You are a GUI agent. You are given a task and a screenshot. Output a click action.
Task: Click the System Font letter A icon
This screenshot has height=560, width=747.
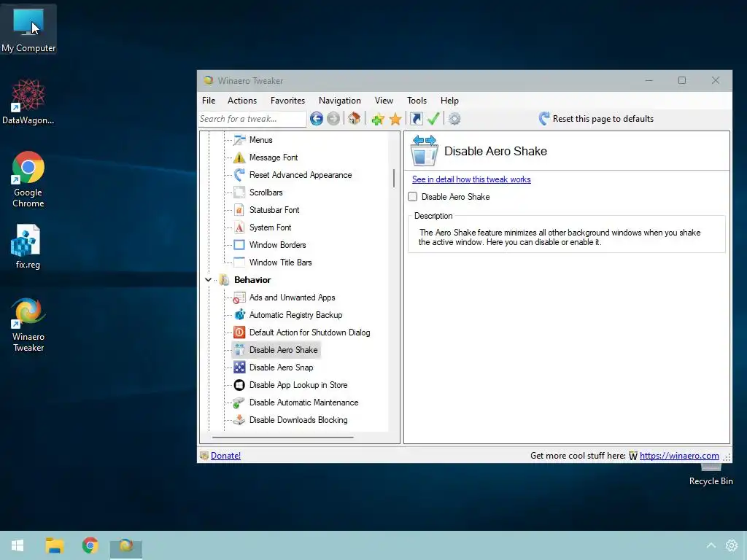[x=239, y=227]
